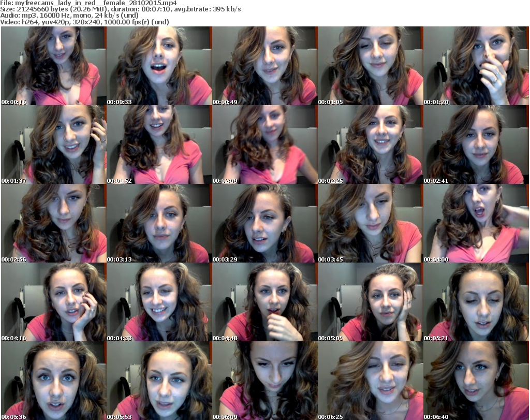This screenshot has width=530, height=420.
Task: Click the file name text ending in 28102015.mp4
Action: tap(96, 3)
